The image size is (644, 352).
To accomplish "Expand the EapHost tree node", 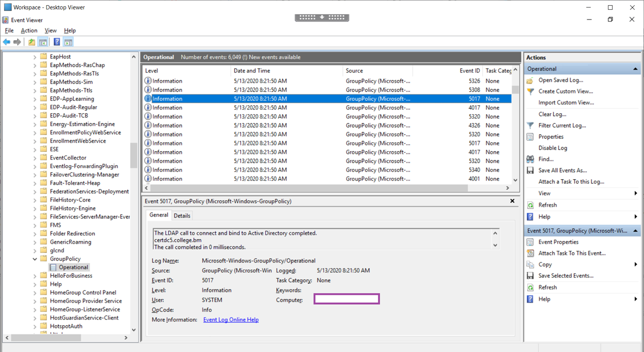I will click(x=35, y=57).
